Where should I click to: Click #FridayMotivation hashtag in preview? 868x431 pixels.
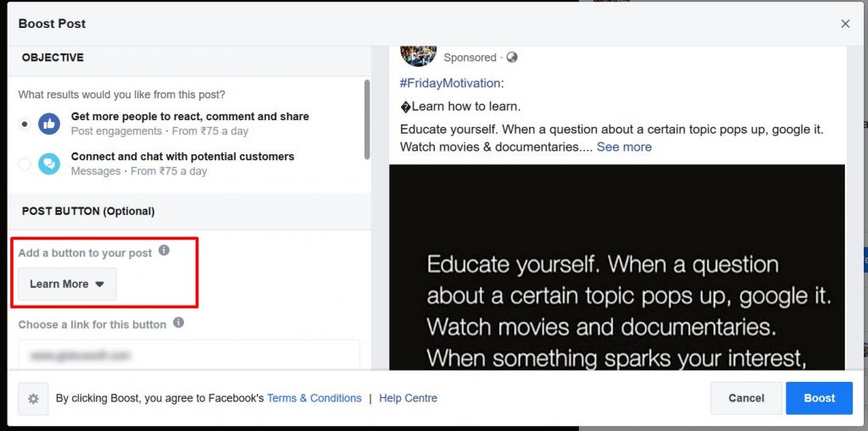[449, 84]
